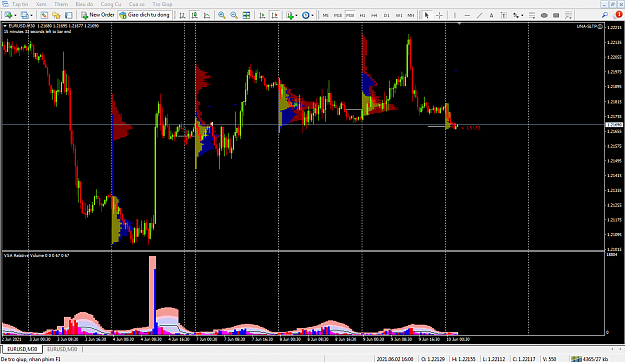
Task: Switch to the second EURUSD,M30 chart tab
Action: [x=62, y=349]
